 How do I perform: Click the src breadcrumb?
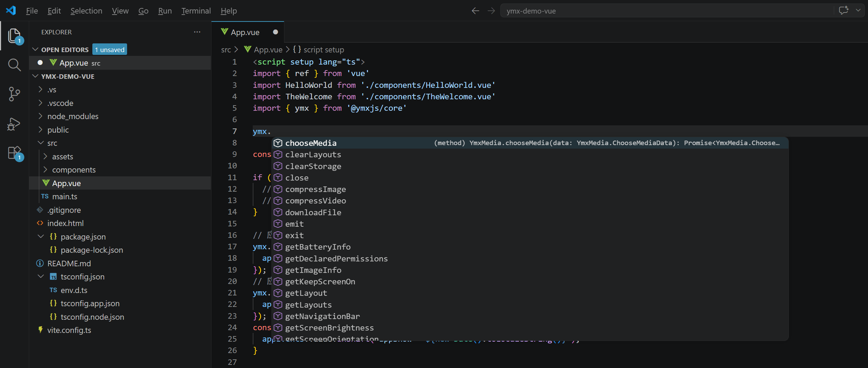tap(226, 50)
